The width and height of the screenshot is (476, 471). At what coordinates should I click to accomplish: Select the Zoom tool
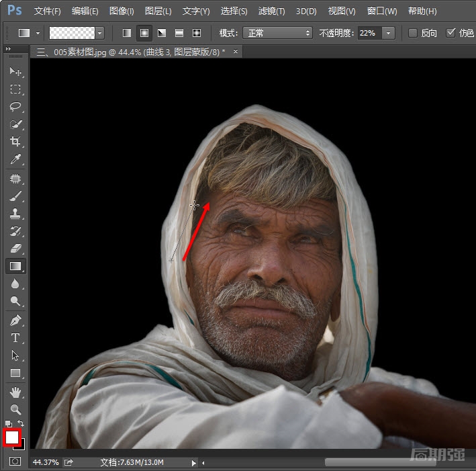[x=15, y=409]
